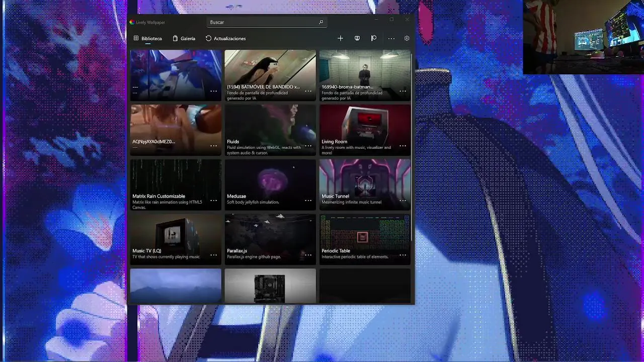Open options menu for AQNpjAYA0dMEZ0 wallpaper
This screenshot has width=644, height=362.
click(x=213, y=146)
